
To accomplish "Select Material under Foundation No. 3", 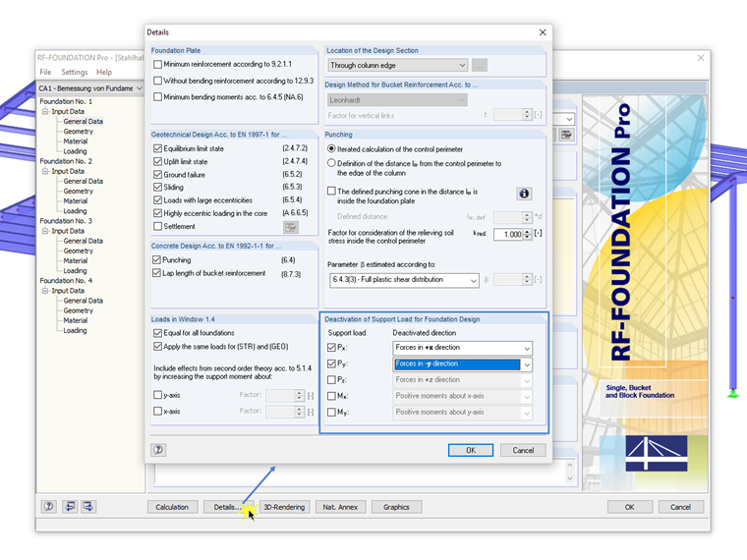I will pos(76,260).
